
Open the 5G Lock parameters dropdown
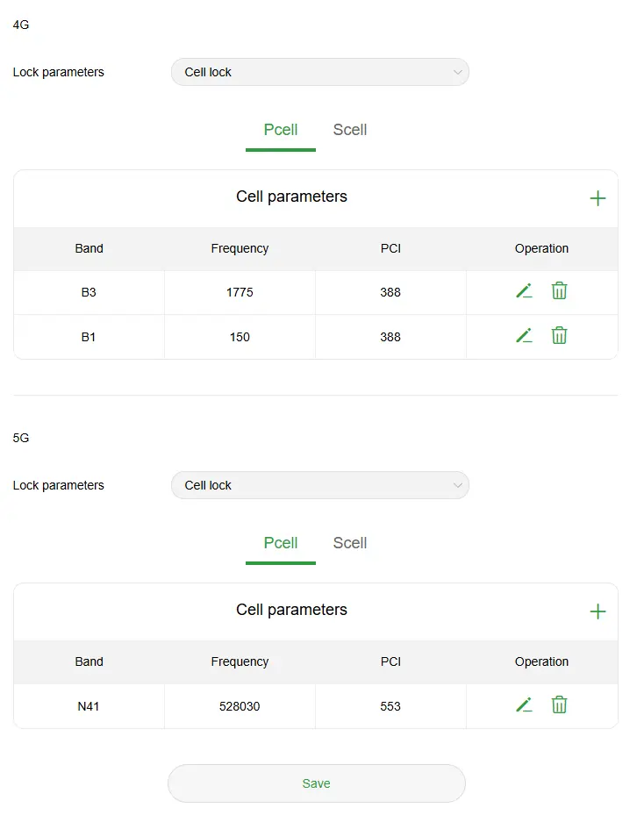[x=320, y=485]
